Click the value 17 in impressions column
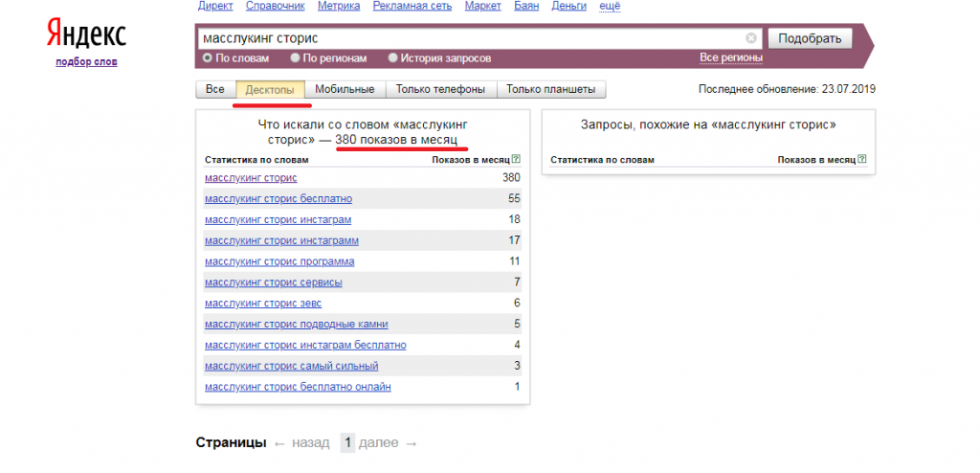980x473 pixels. [514, 240]
